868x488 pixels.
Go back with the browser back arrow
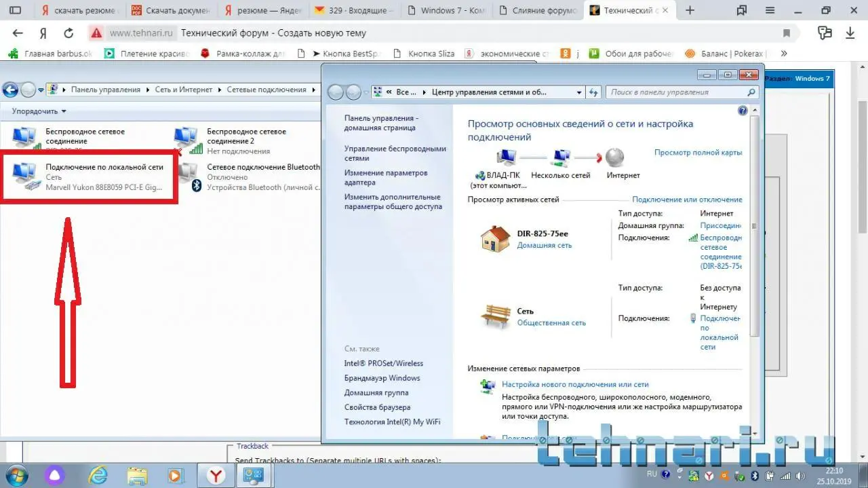(18, 33)
